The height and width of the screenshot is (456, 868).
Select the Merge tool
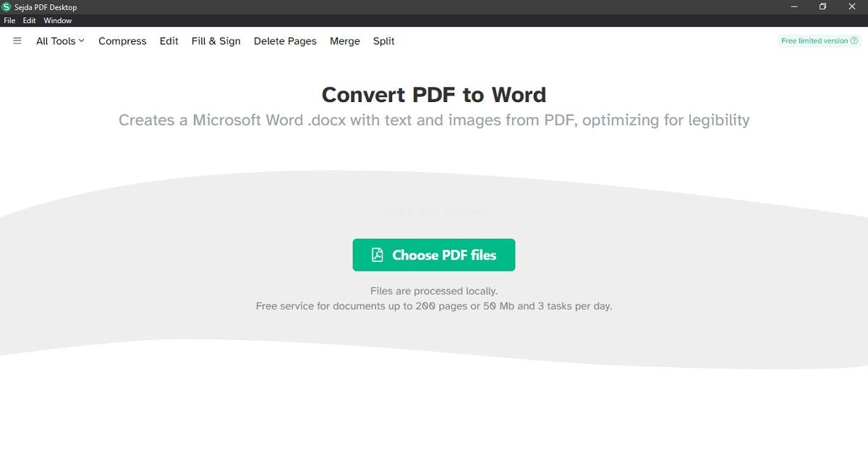345,41
